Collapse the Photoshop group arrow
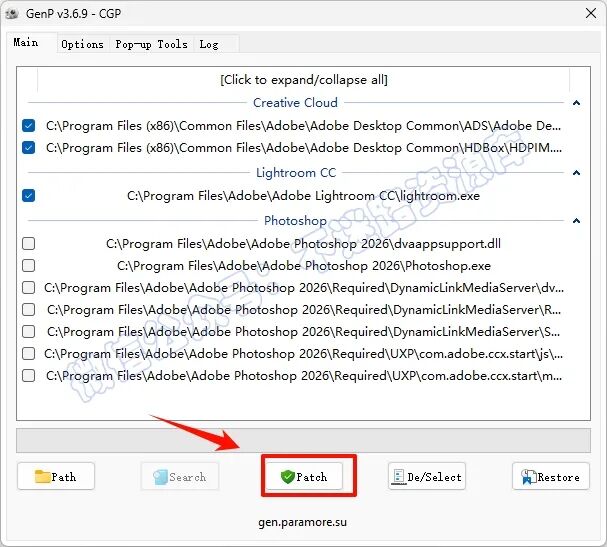 tap(576, 221)
